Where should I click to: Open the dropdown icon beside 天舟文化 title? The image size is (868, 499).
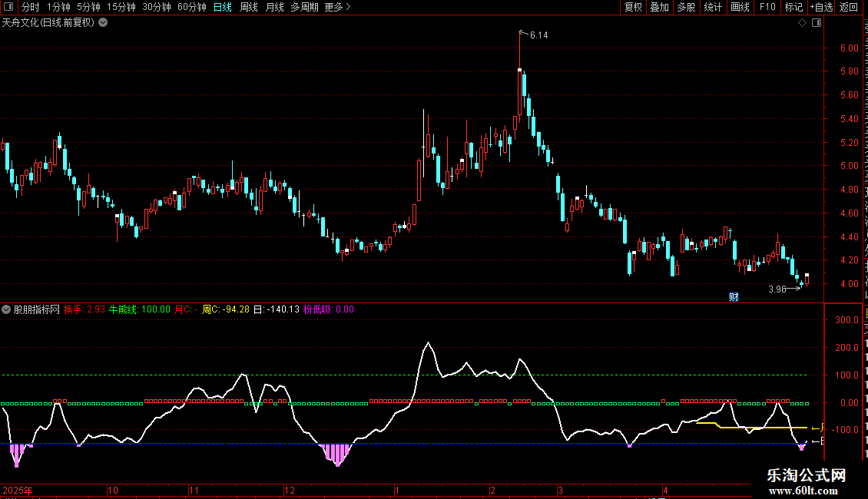click(103, 23)
